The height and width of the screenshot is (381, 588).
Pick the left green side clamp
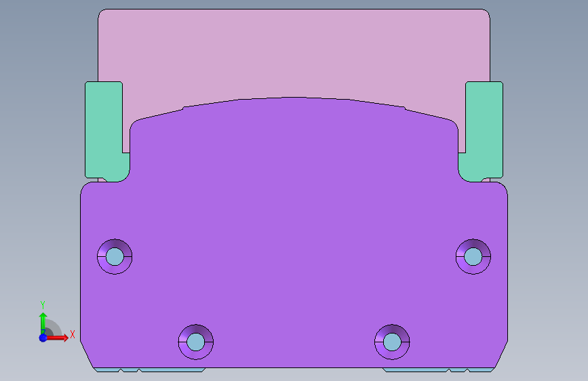pyautogui.click(x=104, y=129)
